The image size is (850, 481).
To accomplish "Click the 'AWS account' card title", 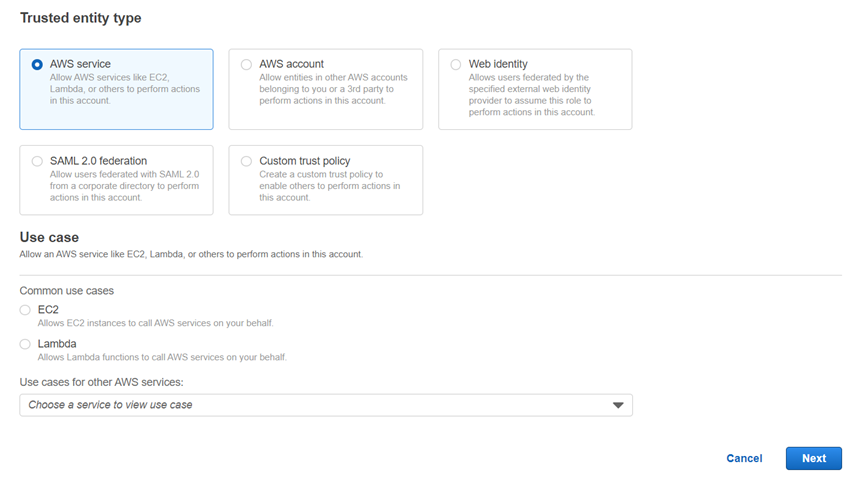I will point(291,64).
